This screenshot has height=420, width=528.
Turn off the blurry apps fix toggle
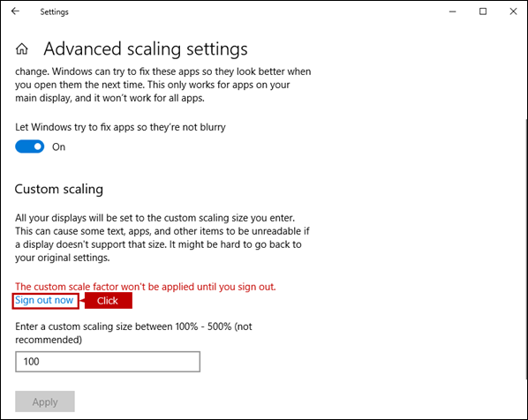tap(30, 146)
